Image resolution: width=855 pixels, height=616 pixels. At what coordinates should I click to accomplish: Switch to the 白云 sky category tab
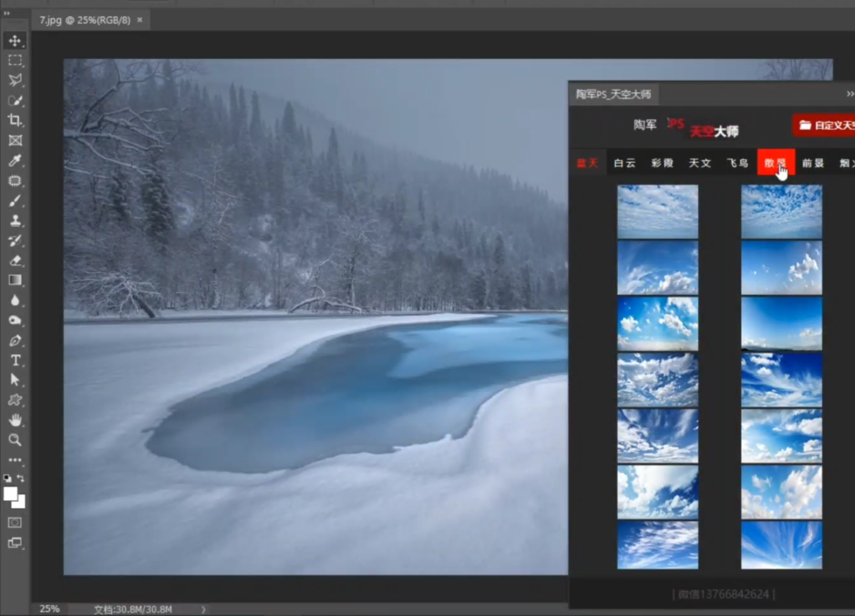624,163
